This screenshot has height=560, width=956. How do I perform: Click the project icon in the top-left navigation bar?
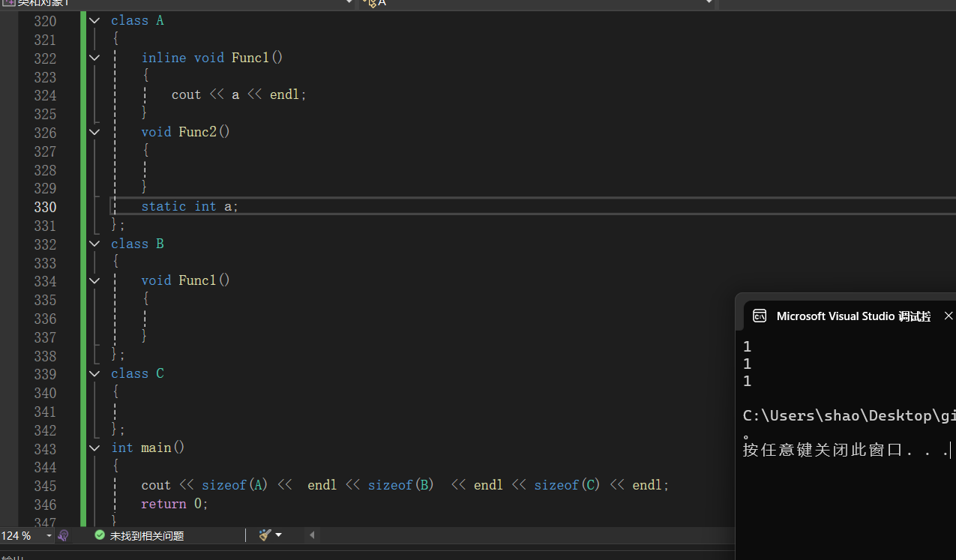pos(8,3)
